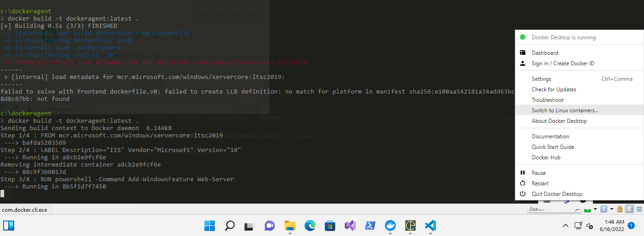This screenshot has width=644, height=236.
Task: Open Docker Hub menu entry
Action: coord(579,157)
